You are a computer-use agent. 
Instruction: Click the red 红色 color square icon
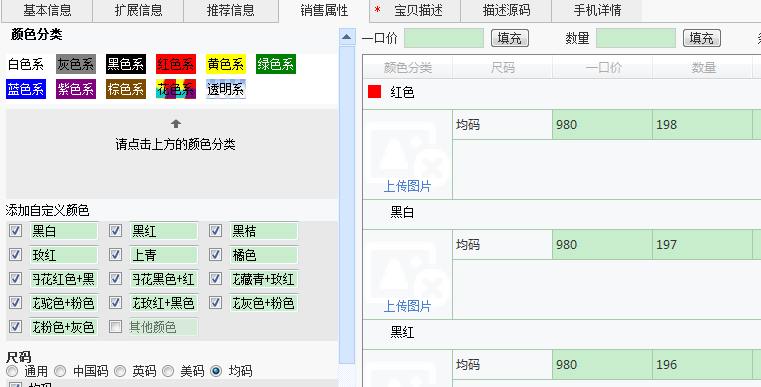374,92
